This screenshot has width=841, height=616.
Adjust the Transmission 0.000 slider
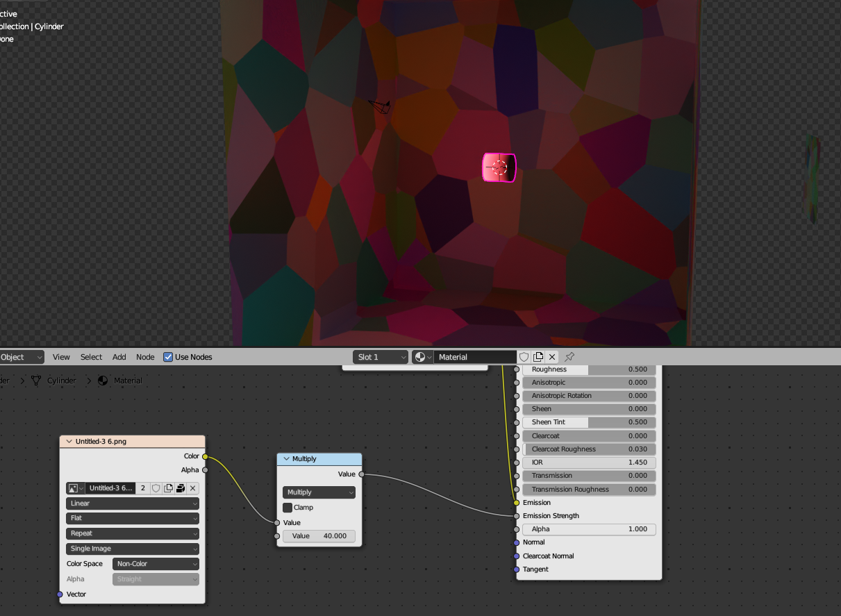click(589, 476)
